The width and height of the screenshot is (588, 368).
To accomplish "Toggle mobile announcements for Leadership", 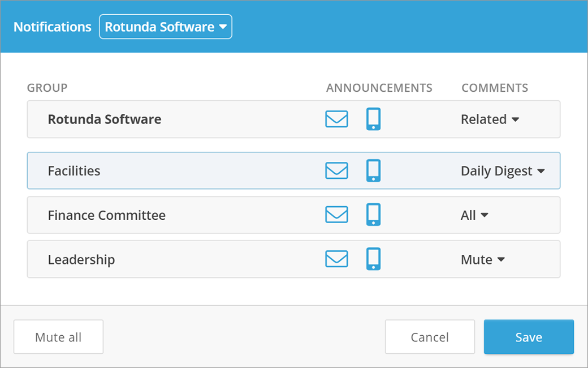I will tap(373, 259).
